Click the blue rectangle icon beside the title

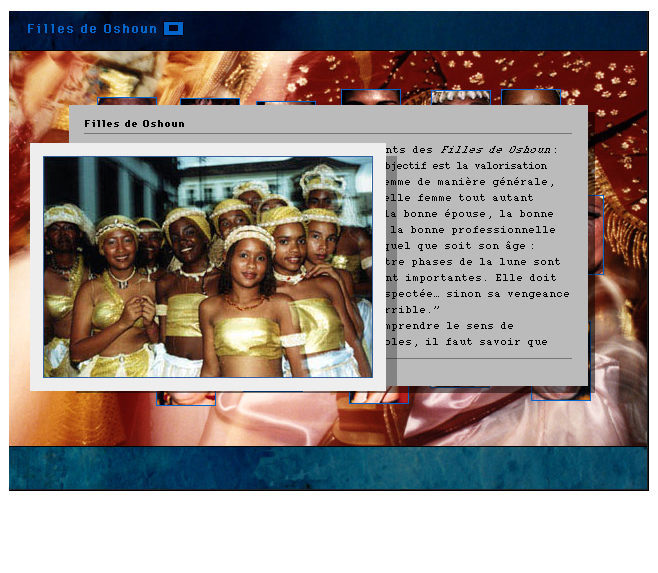173,29
